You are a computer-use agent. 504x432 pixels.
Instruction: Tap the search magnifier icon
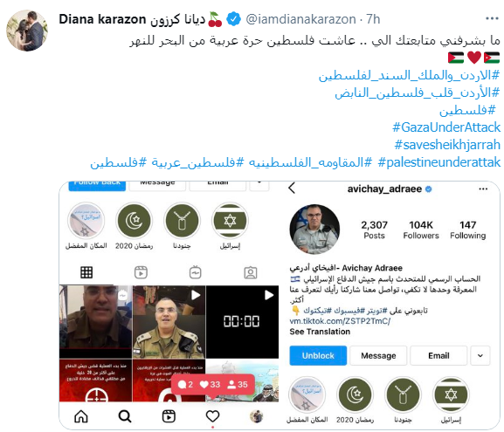tap(125, 416)
